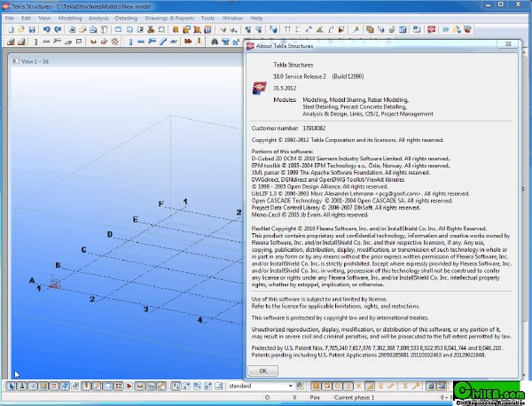This screenshot has height=406, width=532.
Task: Toggle the circle snap to points switch
Action: (x=337, y=386)
